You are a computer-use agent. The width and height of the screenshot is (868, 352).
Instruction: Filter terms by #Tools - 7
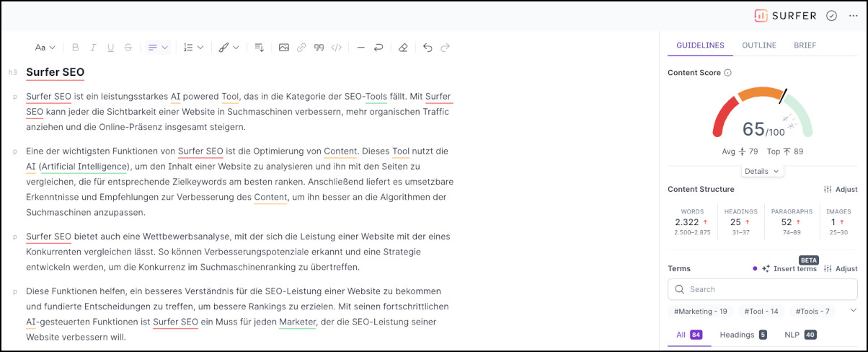(x=812, y=311)
